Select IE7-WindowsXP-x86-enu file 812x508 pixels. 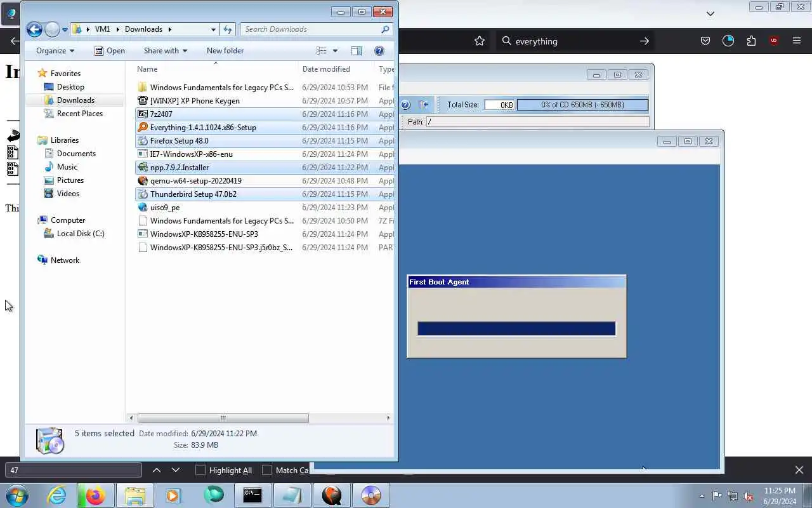pos(192,154)
